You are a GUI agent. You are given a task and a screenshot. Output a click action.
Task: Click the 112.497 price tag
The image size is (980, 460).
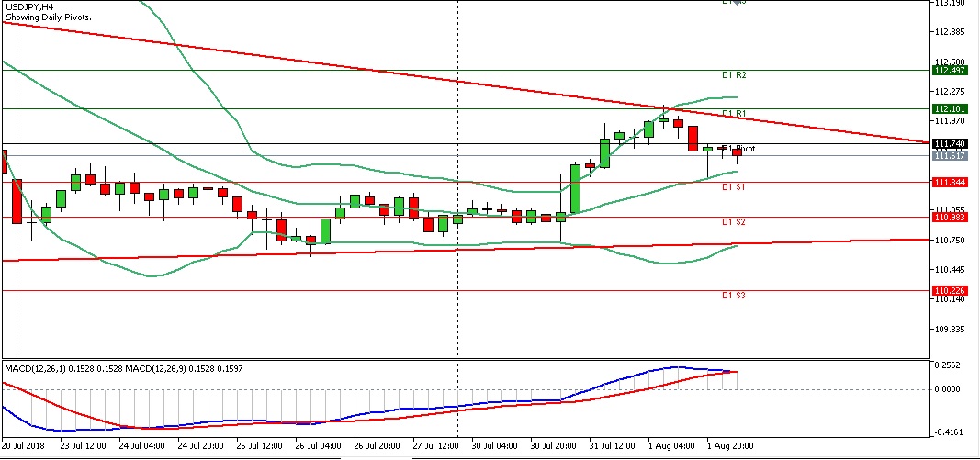click(950, 71)
